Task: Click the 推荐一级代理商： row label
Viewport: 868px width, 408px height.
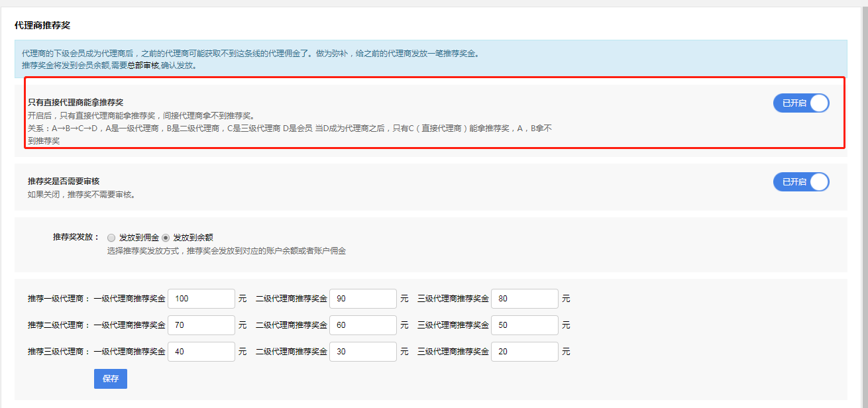Action: 59,299
